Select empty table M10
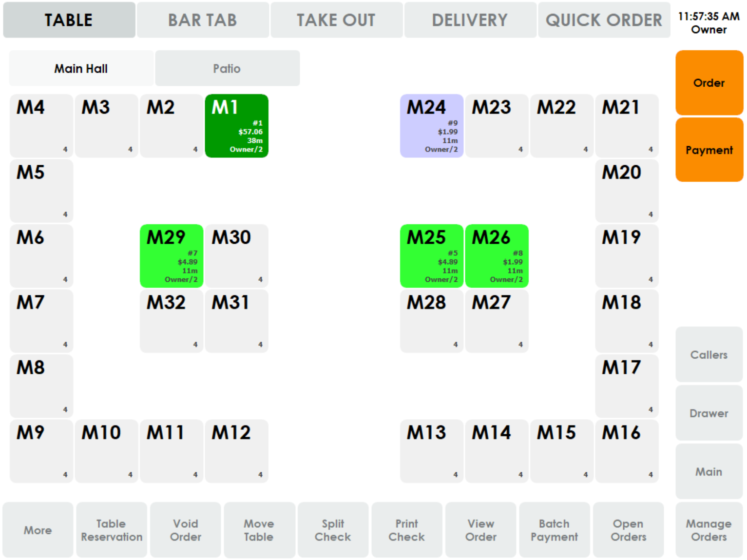747x560 pixels. pyautogui.click(x=107, y=451)
